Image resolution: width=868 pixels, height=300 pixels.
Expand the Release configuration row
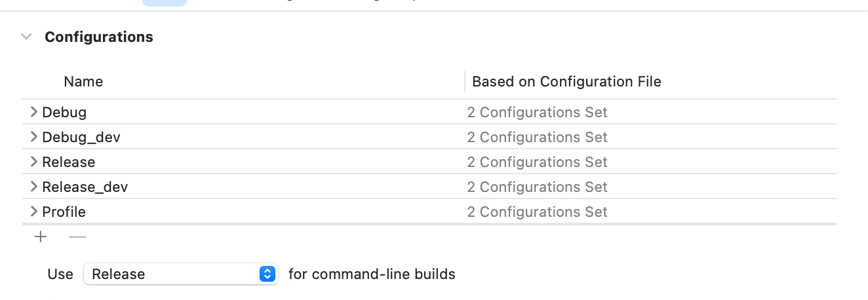coord(33,162)
